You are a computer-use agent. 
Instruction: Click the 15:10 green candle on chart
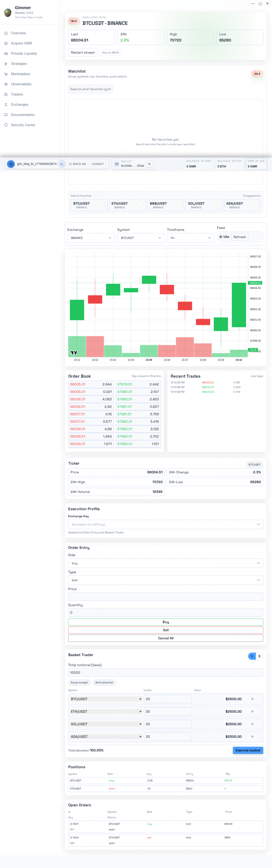click(x=239, y=305)
